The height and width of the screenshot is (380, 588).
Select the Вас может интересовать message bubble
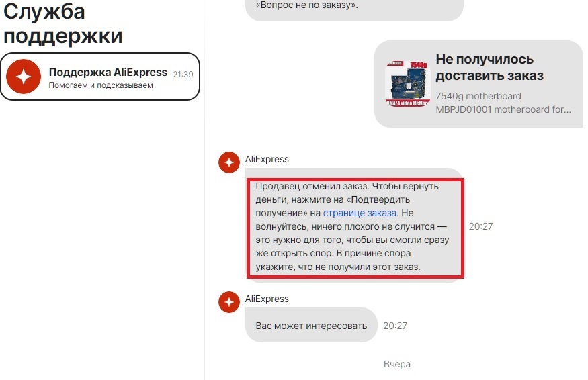pos(311,326)
